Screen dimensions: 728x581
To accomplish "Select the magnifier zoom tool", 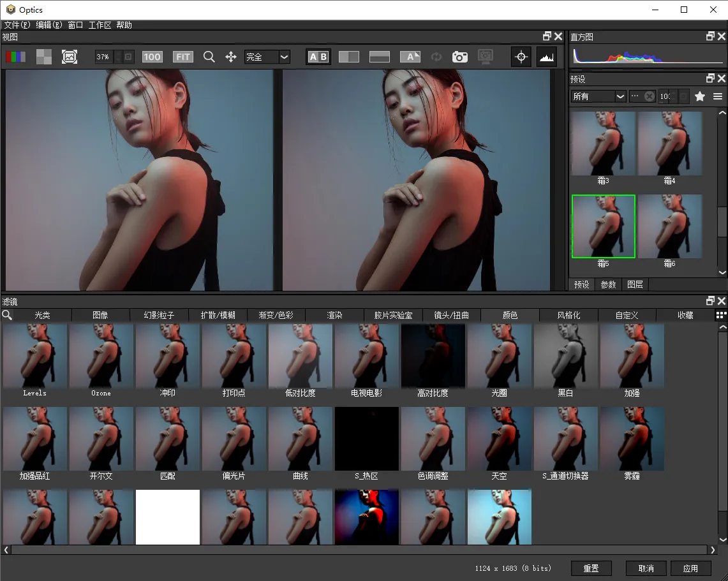I will click(x=209, y=57).
